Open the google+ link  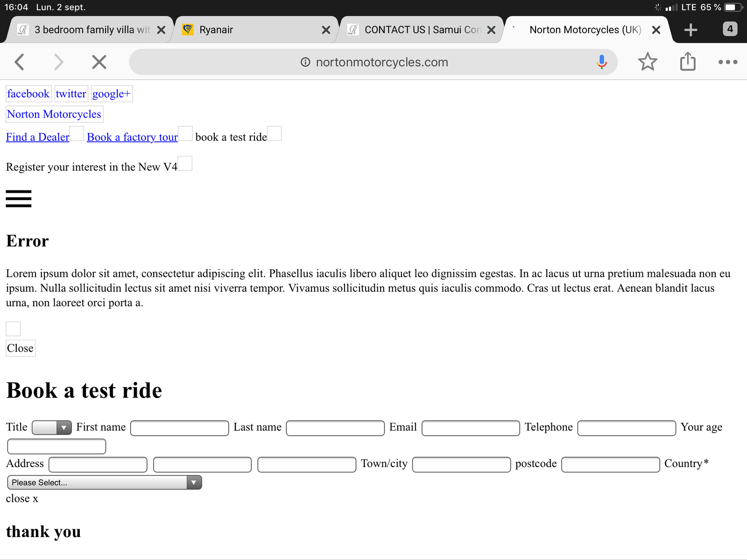tap(112, 94)
